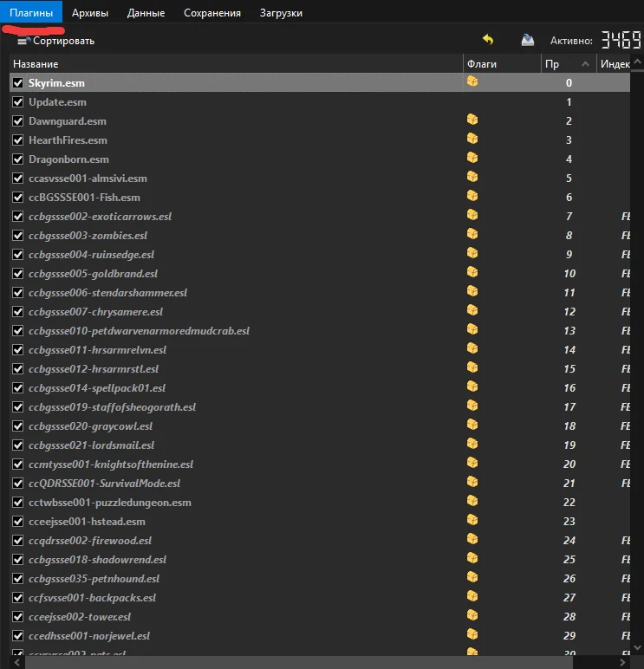Disable the ccasvsse001-almsivi.esm checkbox
644x669 pixels.
(18, 179)
